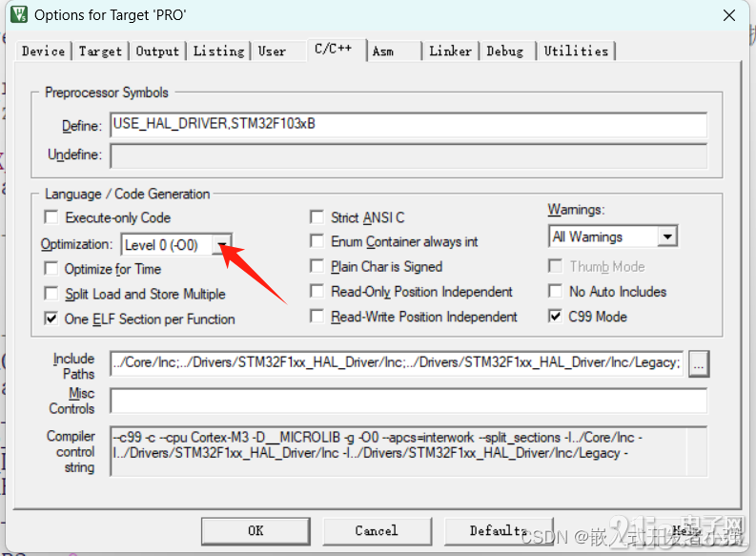Open the Output tab

tap(157, 51)
